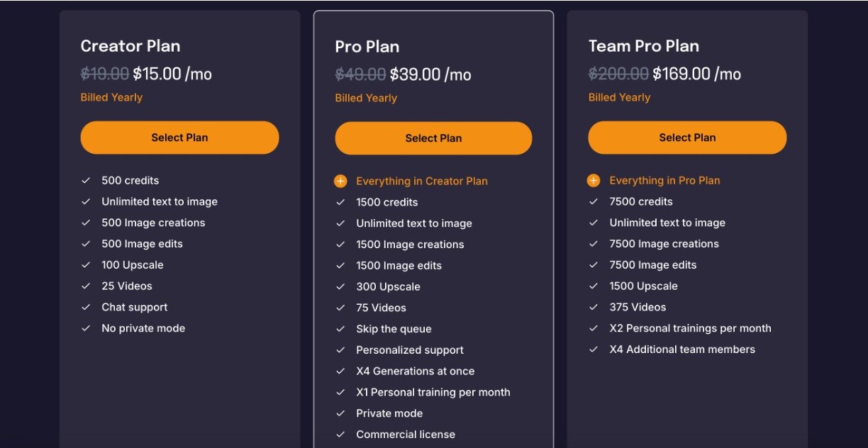Viewport: 868px width, 448px height.
Task: Click the checkmark next to 500 credits
Action: point(86,181)
